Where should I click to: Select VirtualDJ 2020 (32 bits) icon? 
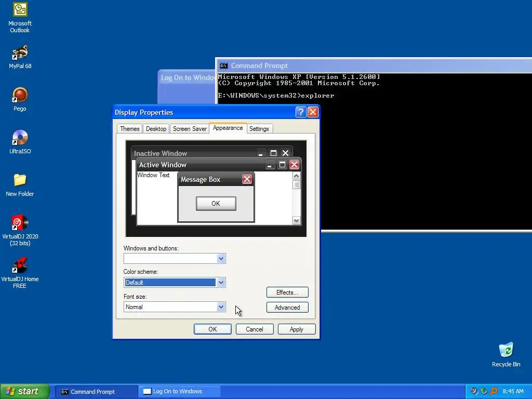tap(20, 230)
